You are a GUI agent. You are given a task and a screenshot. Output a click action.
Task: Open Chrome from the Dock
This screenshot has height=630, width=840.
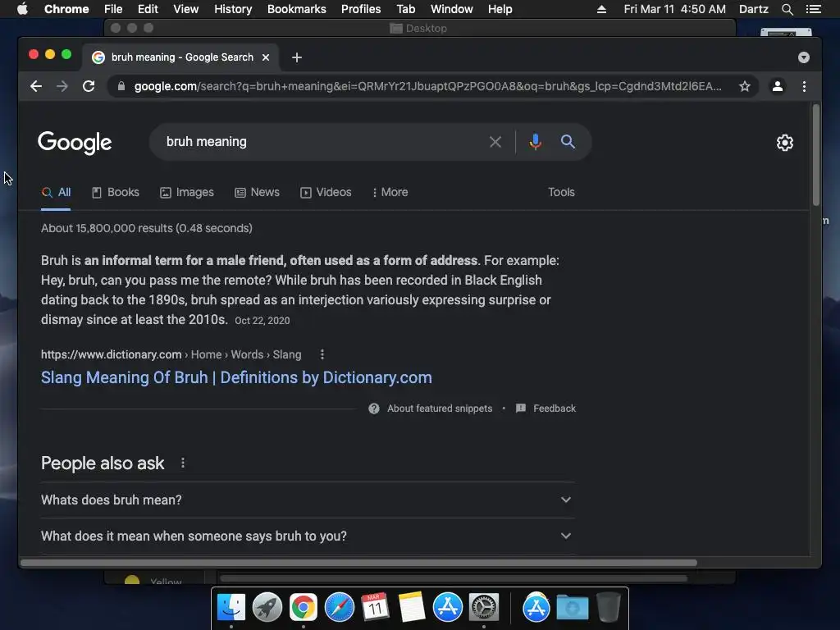click(304, 608)
